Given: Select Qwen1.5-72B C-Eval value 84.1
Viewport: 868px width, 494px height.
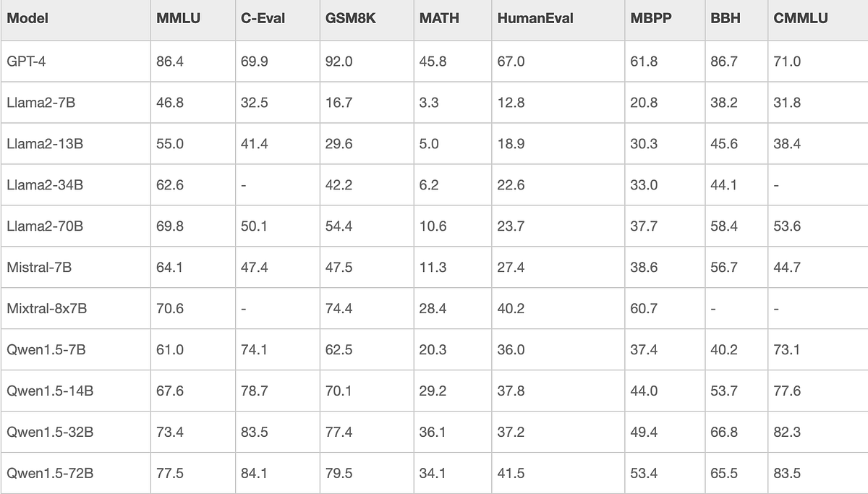Looking at the screenshot, I should [x=255, y=474].
